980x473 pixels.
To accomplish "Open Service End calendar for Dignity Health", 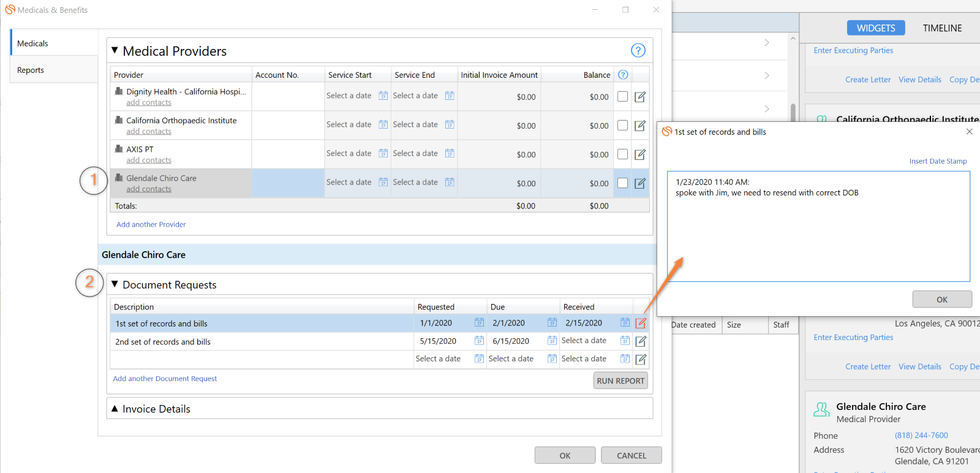I will (450, 96).
